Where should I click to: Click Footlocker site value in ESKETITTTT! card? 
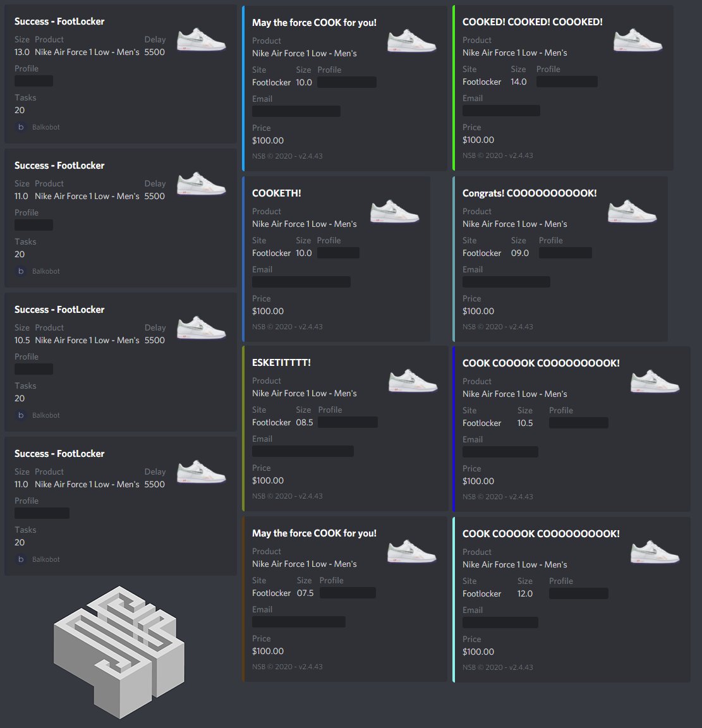[x=272, y=423]
